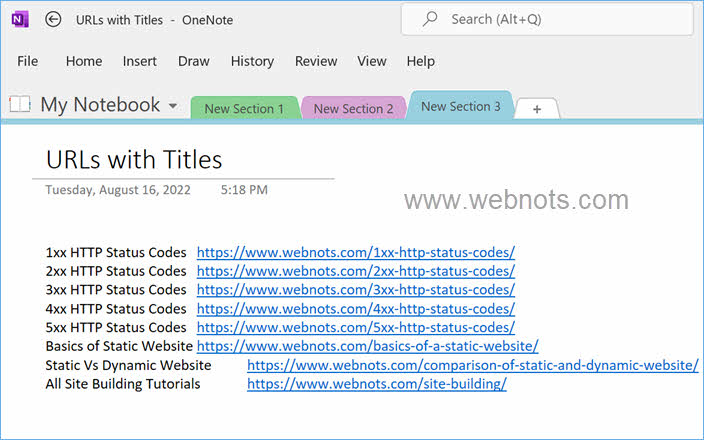Open the comparison-of-static-and-dynamic-website link
Screen dimensions: 704x440
tap(473, 365)
